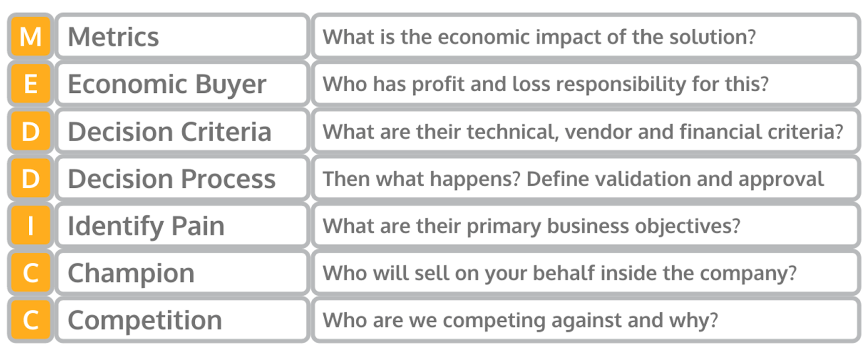This screenshot has width=868, height=353.
Task: Select the orange C tile beside Champion
Action: (30, 273)
